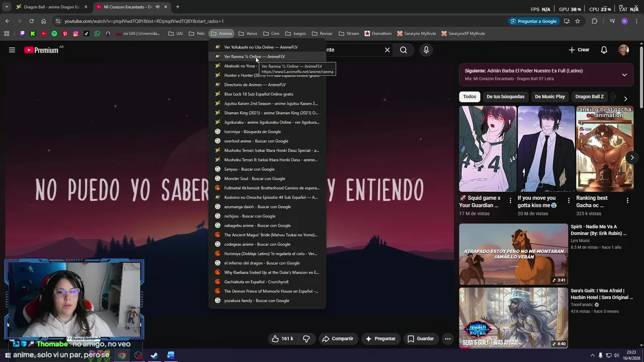Viewport: 644px width, 362px height.
Task: Open the Revisar bookmarks folder
Action: click(322, 34)
